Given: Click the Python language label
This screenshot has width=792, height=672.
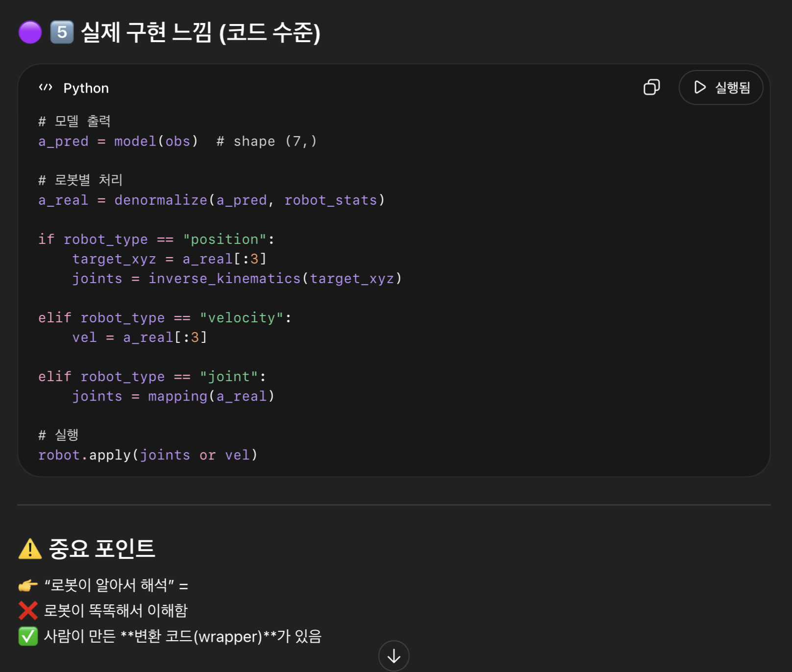Looking at the screenshot, I should (x=86, y=88).
